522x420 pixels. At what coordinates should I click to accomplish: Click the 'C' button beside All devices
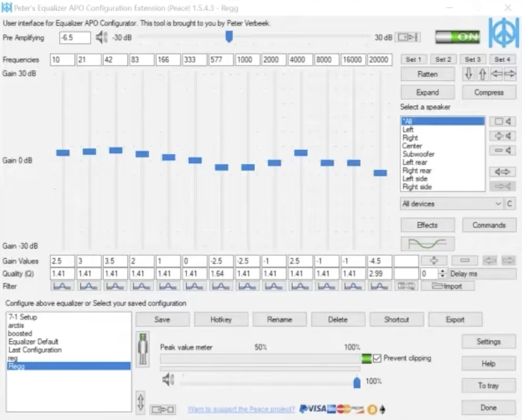[x=510, y=203]
